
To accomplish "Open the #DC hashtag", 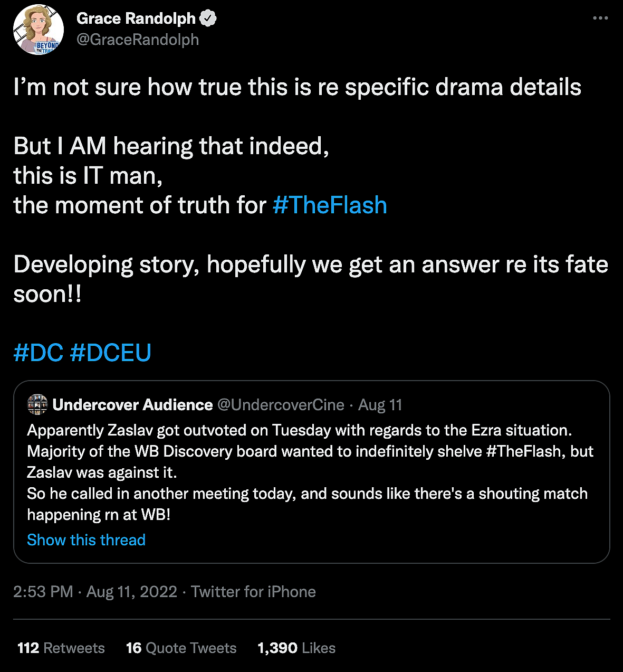I will pos(38,353).
